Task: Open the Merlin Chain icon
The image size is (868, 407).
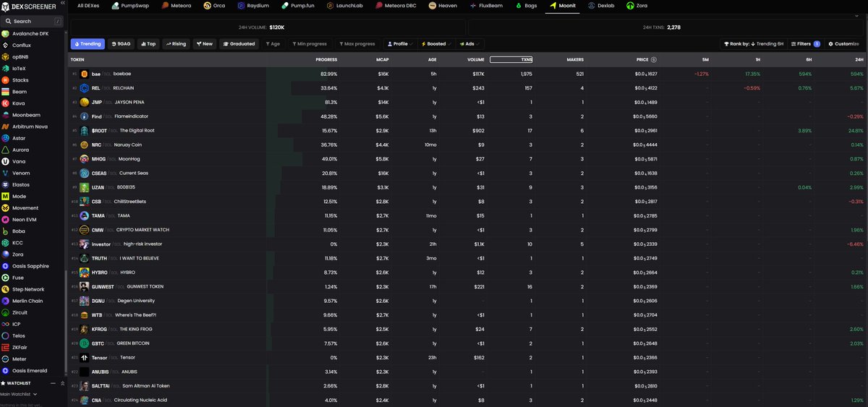Action: tap(5, 301)
